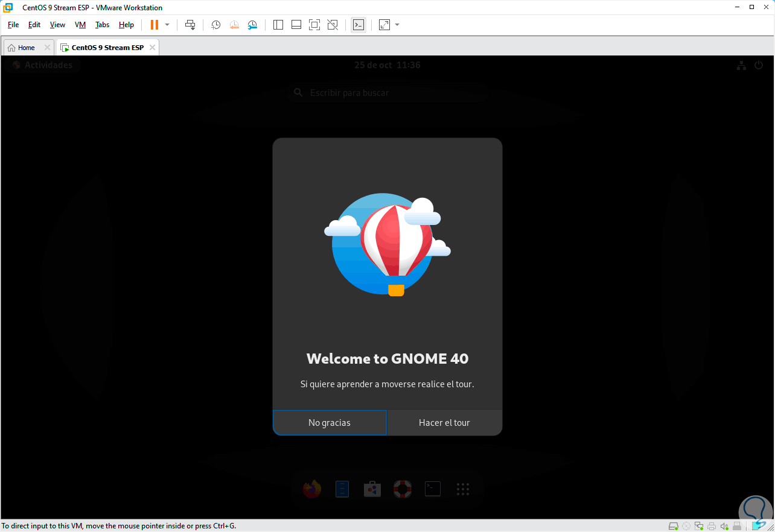Open the VM menu
The width and height of the screenshot is (775, 532).
click(x=80, y=25)
